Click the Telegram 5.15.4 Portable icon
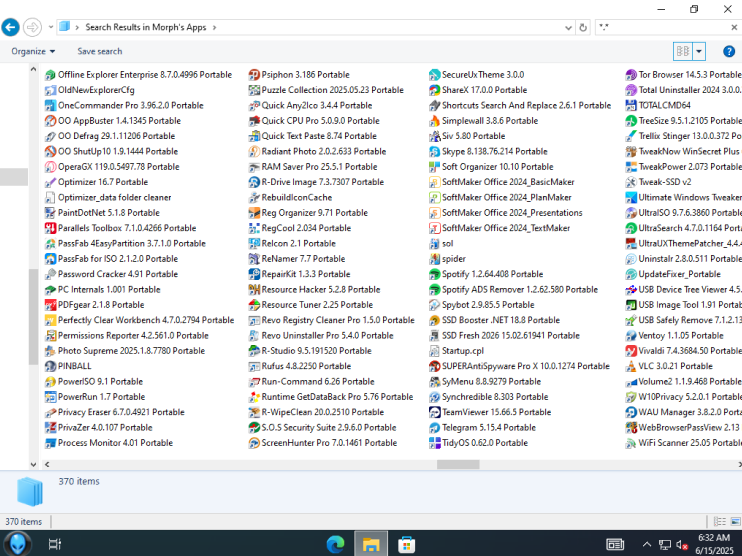Viewport: 742px width, 556px height. [x=434, y=428]
